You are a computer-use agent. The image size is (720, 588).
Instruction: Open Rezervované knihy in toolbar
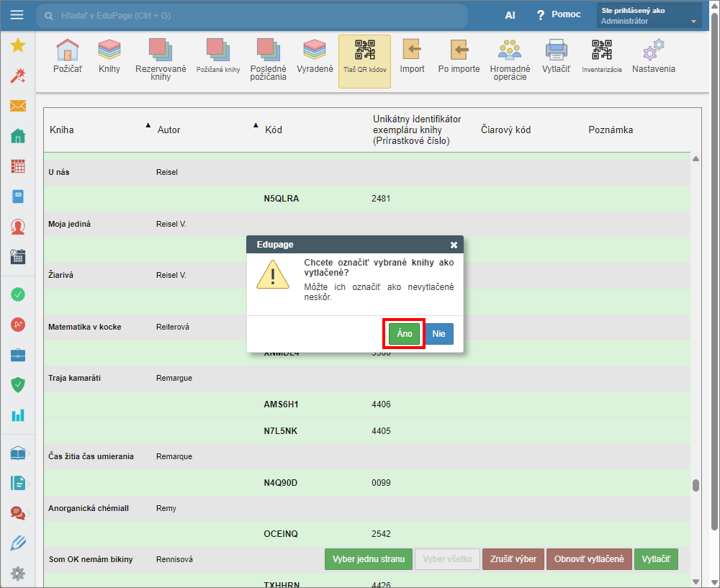(x=161, y=59)
